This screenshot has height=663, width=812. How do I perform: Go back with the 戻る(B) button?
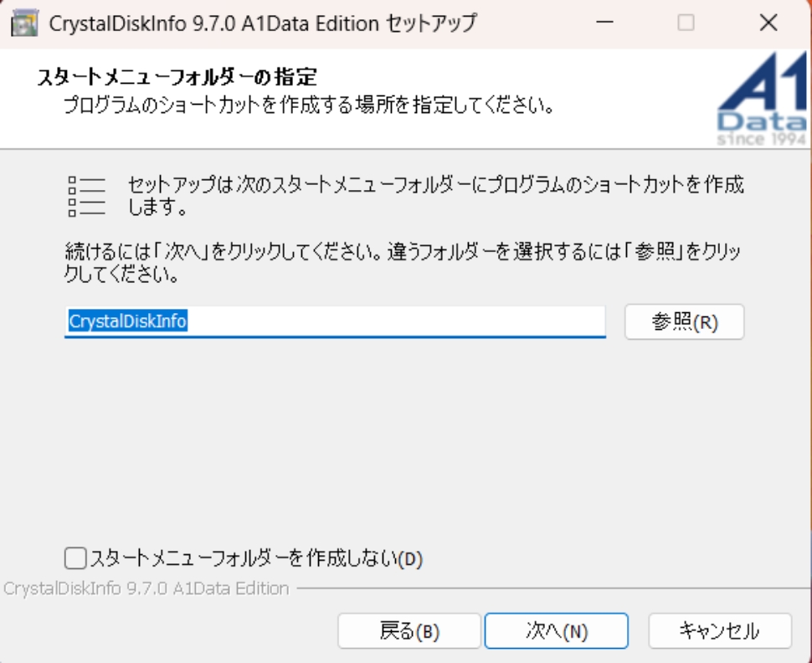(409, 631)
